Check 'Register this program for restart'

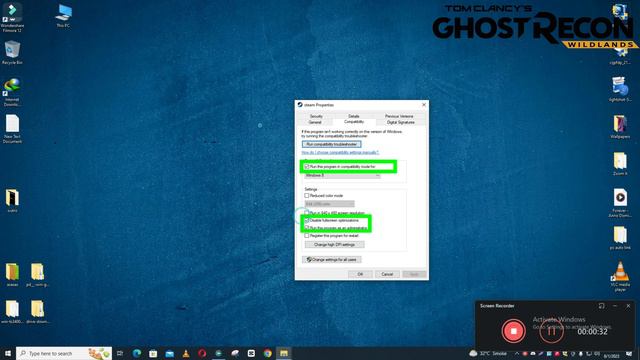(307, 236)
